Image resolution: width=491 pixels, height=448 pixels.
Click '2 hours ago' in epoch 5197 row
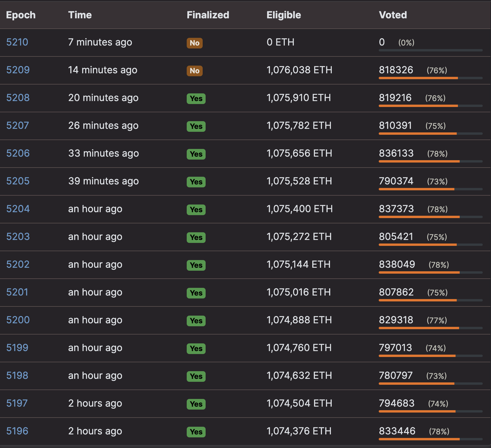pyautogui.click(x=95, y=403)
